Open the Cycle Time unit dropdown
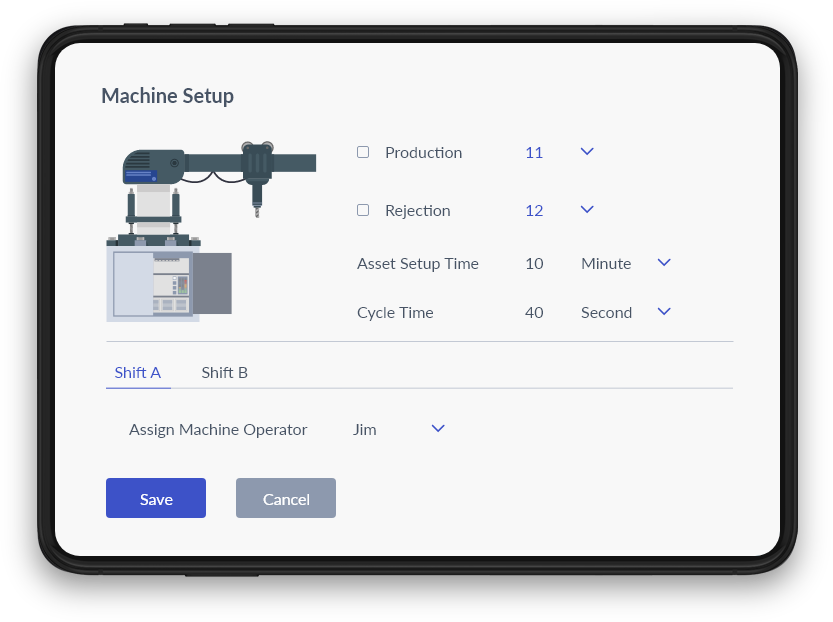The image size is (833, 622). pyautogui.click(x=664, y=312)
